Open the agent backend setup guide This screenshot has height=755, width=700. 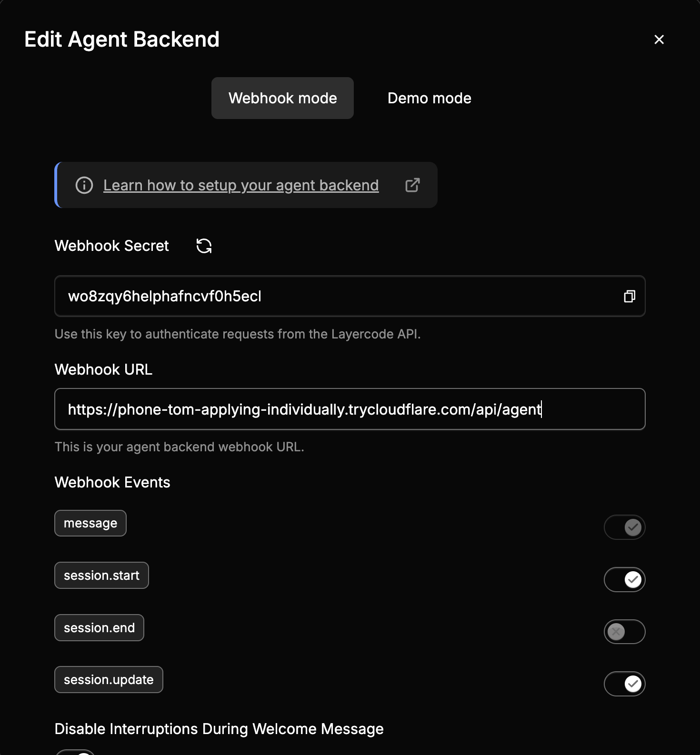[240, 185]
